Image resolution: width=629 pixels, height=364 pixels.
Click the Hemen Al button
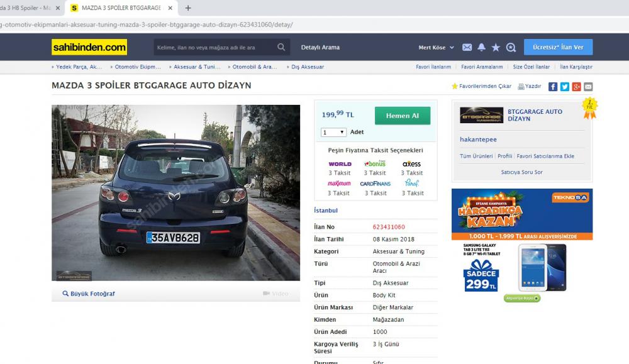tap(403, 116)
